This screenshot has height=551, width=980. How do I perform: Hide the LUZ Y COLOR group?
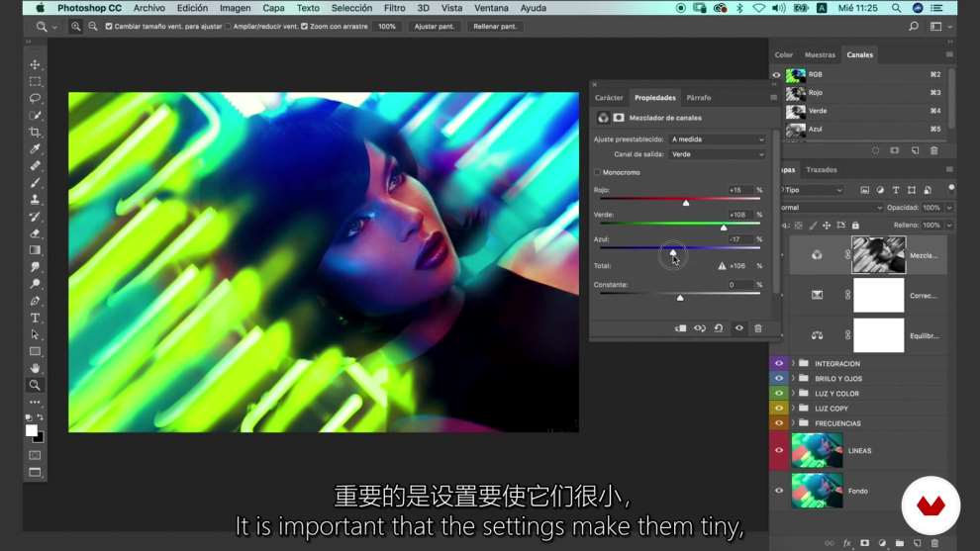pyautogui.click(x=779, y=393)
